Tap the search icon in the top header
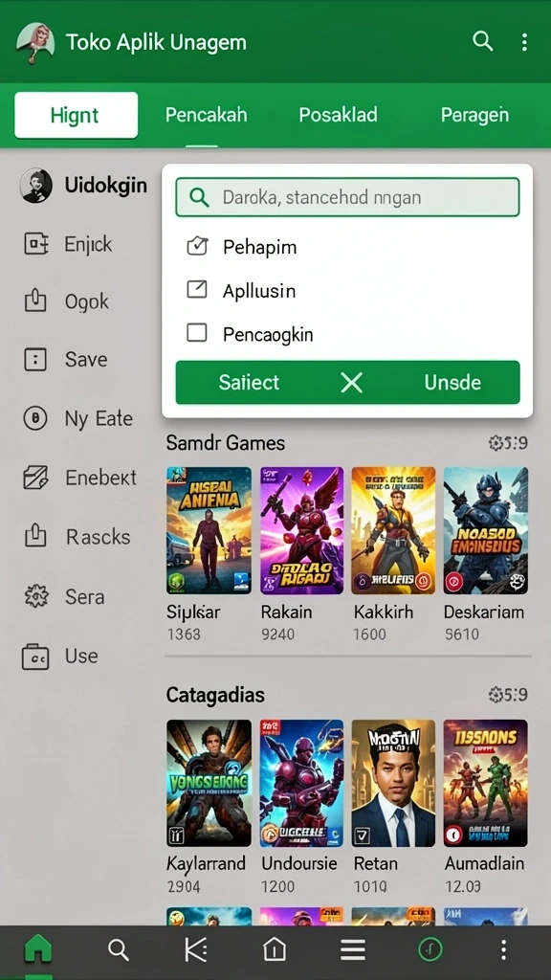The image size is (551, 980). [482, 42]
